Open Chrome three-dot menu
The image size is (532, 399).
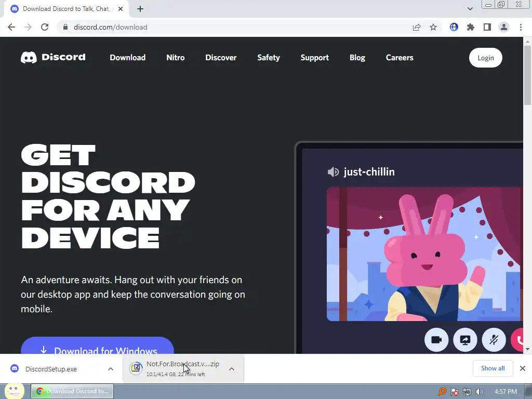[x=521, y=27]
